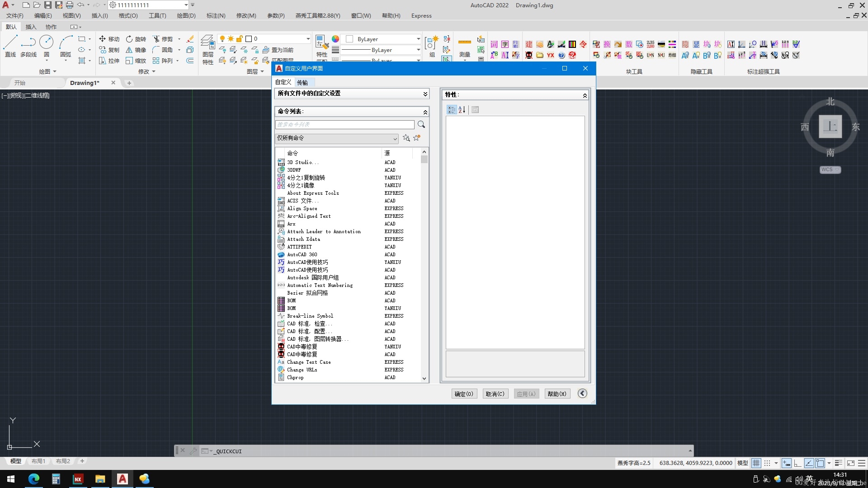The width and height of the screenshot is (868, 488).
Task: Click the object color wheel icon
Action: [335, 39]
